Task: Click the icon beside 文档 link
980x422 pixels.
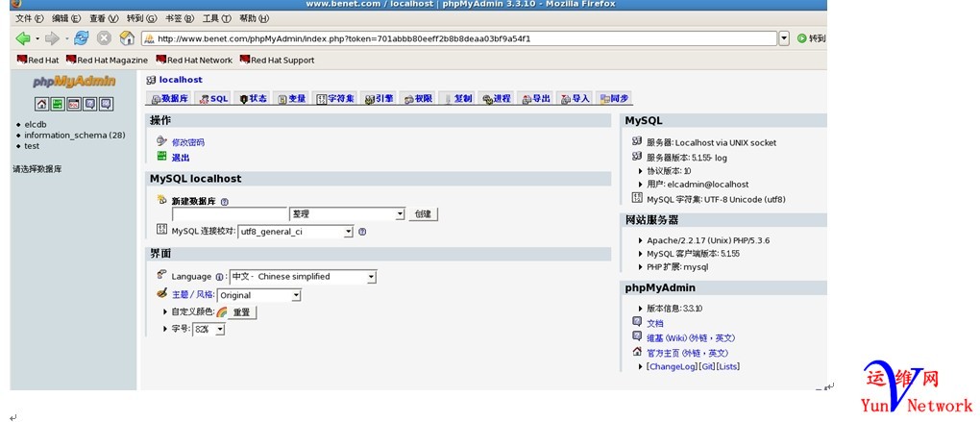Action: pos(637,321)
